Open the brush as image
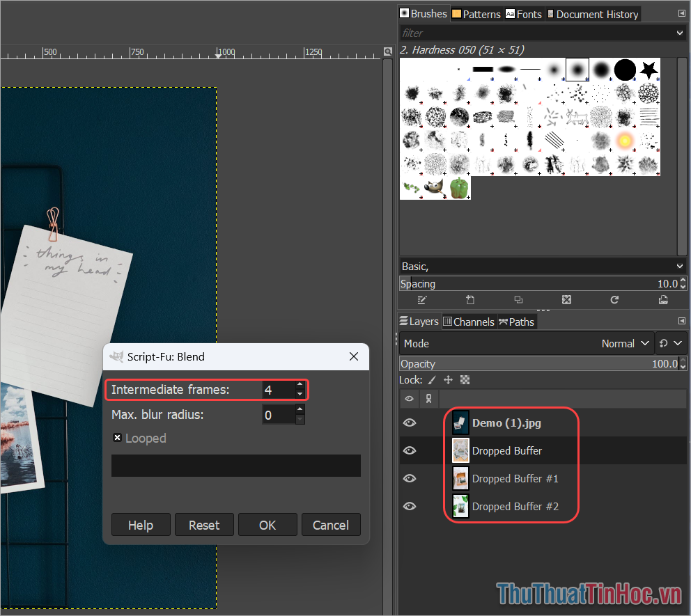691x616 pixels. 663,300
